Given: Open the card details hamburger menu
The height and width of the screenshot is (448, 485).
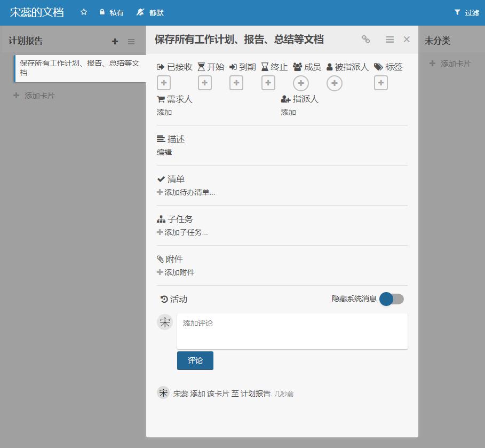Looking at the screenshot, I should coord(389,40).
